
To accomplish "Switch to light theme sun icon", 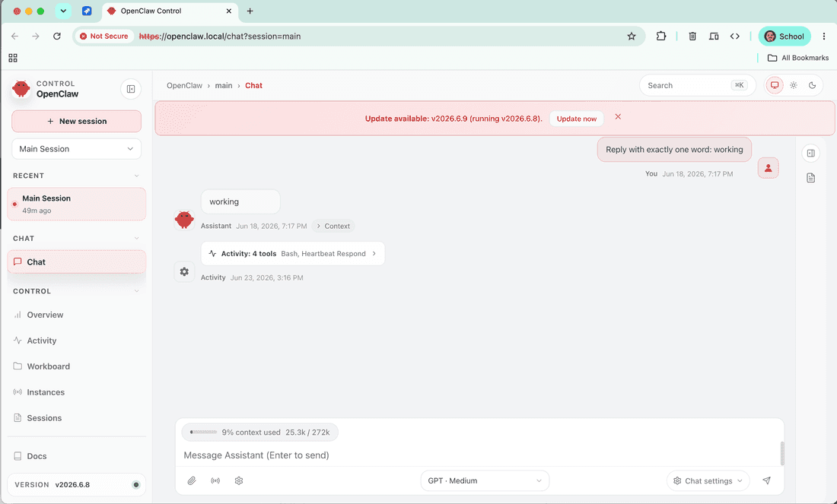I will [x=794, y=85].
